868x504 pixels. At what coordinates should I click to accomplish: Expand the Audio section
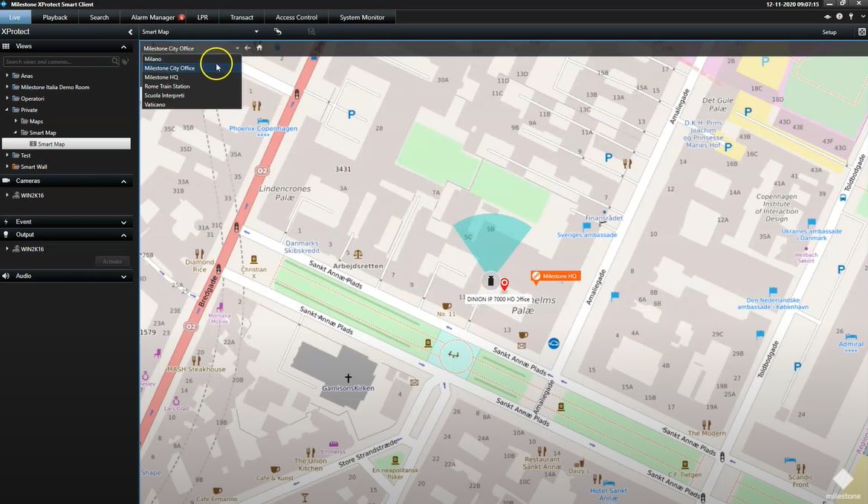point(123,276)
